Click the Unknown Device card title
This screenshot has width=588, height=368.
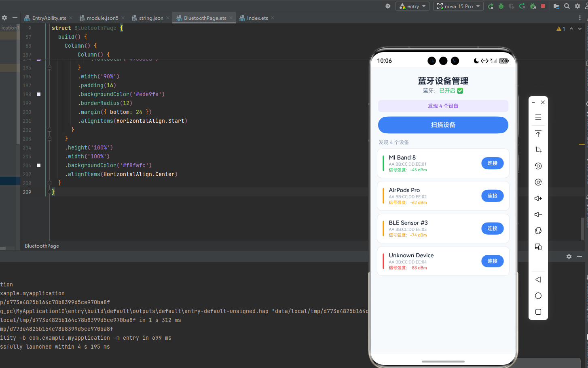411,255
